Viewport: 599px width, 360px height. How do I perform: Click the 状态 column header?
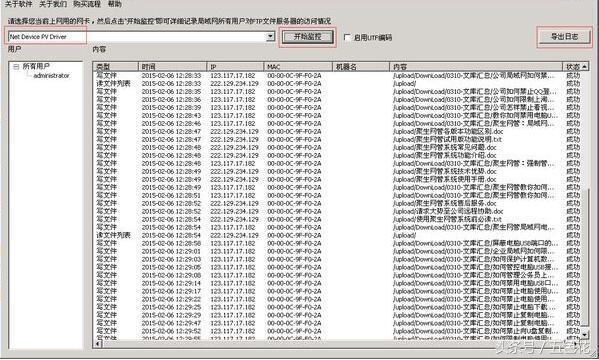[x=572, y=66]
